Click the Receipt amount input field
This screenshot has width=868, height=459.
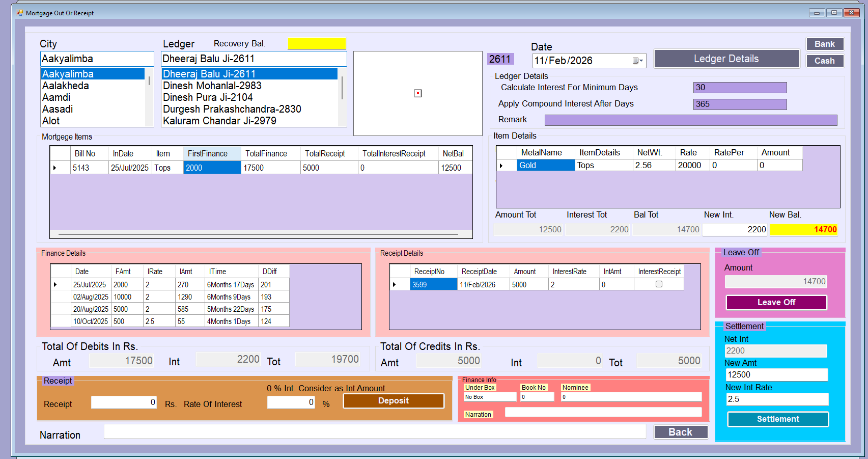(x=124, y=402)
